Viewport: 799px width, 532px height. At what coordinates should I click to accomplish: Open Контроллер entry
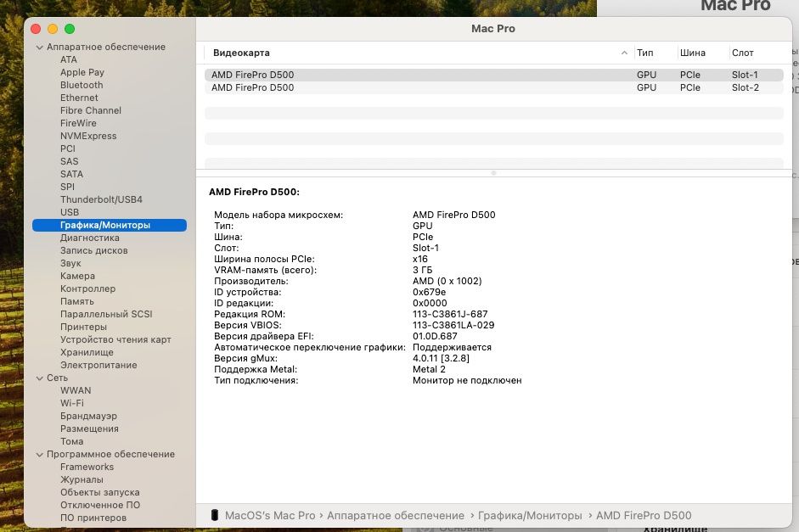87,288
